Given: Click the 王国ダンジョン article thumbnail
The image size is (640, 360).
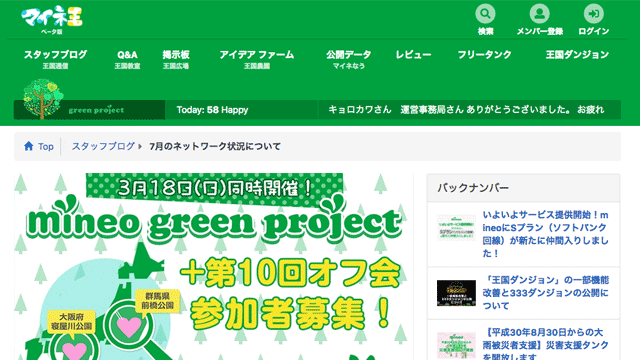Looking at the screenshot, I should tap(456, 293).
